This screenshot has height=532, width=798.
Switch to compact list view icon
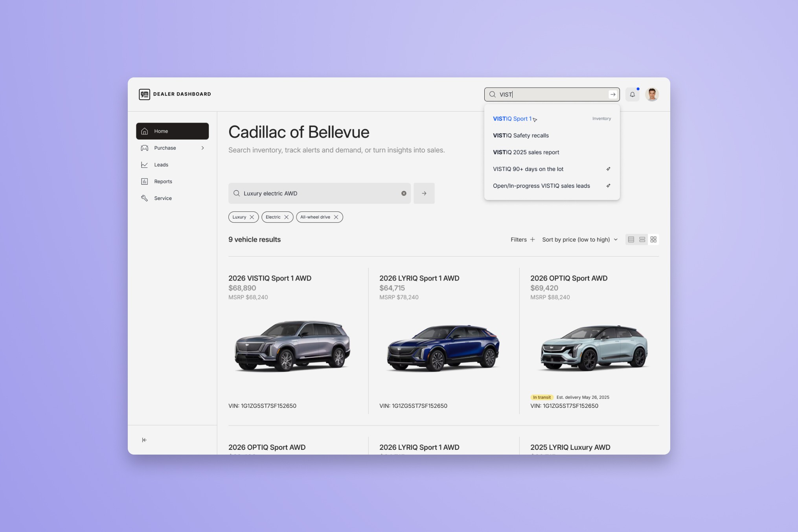tap(631, 239)
